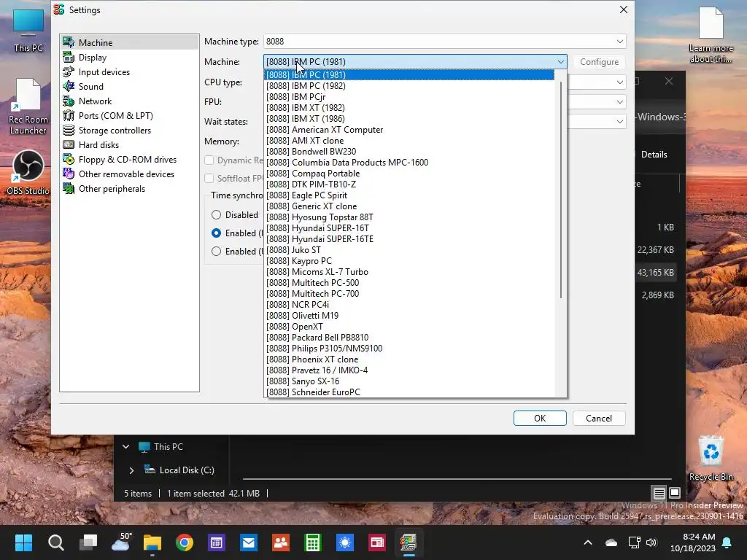Click Details in File Explorer window

[654, 155]
